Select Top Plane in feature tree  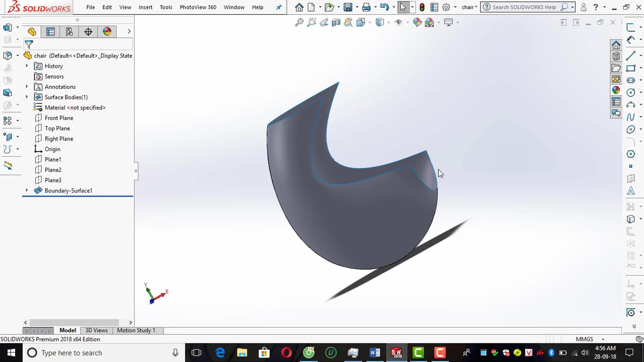tap(57, 128)
